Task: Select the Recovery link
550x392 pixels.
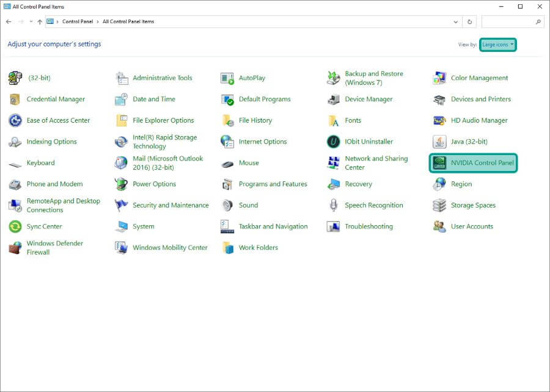Action: tap(359, 184)
